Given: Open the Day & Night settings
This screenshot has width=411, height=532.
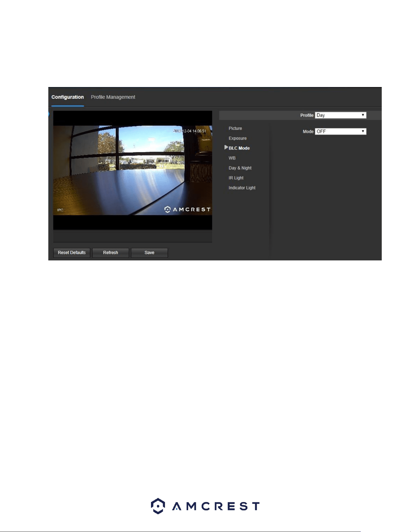Looking at the screenshot, I should (240, 168).
